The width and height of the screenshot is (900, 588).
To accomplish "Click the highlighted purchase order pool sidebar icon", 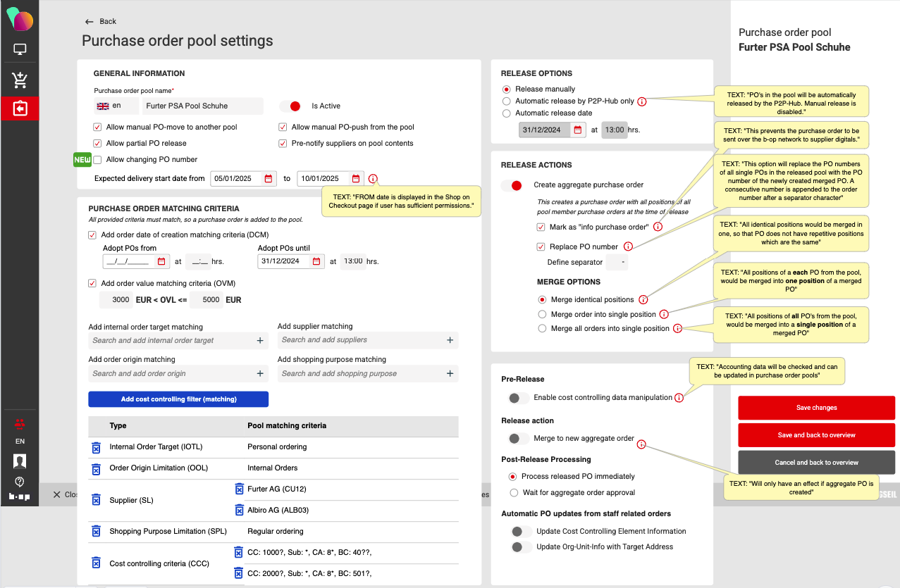I will coord(20,109).
